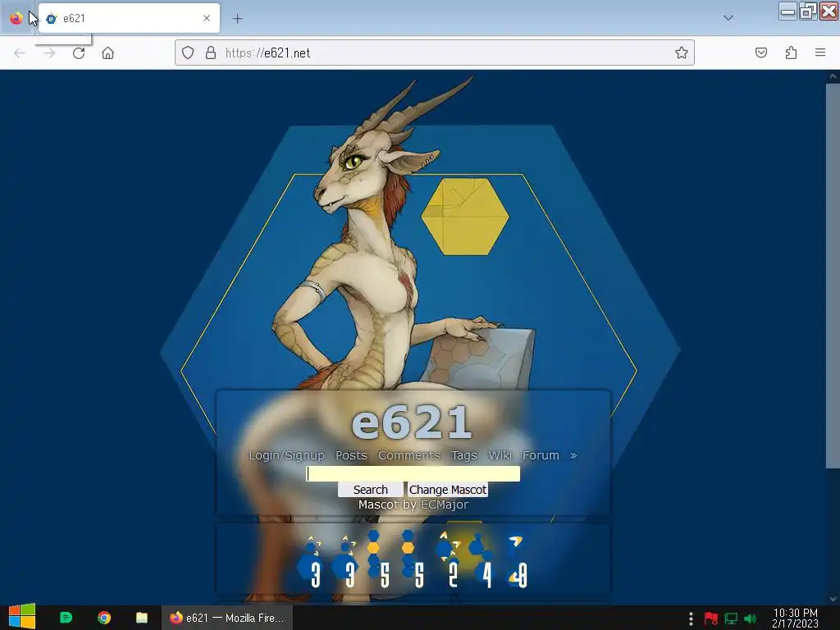Open the Comments link
Viewport: 840px width, 630px height.
[409, 455]
